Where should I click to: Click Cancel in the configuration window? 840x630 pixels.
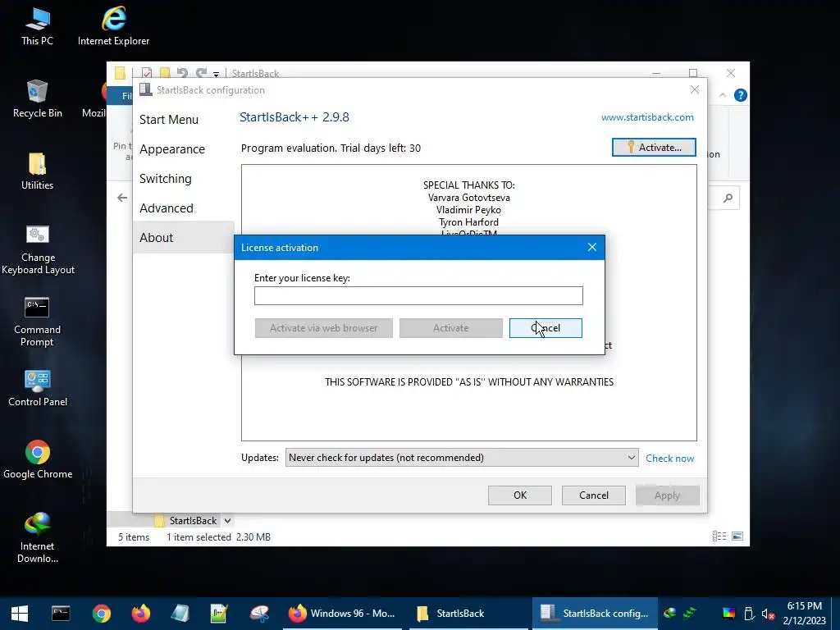(x=594, y=495)
